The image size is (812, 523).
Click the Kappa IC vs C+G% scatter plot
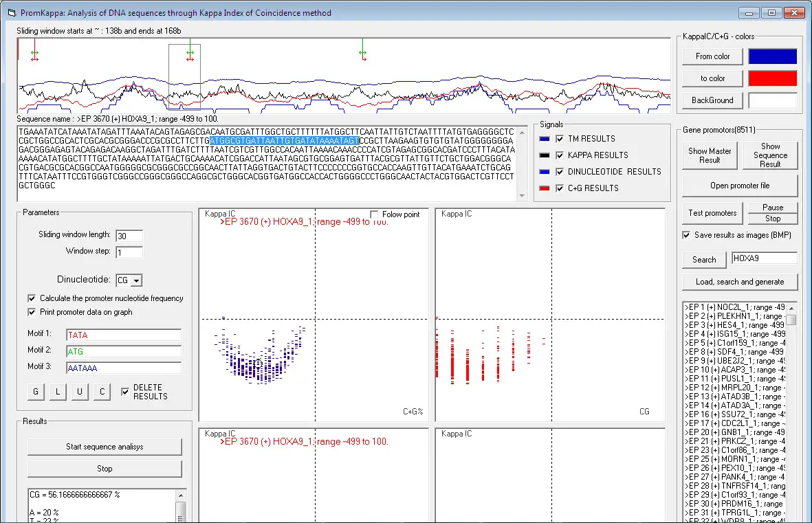314,315
